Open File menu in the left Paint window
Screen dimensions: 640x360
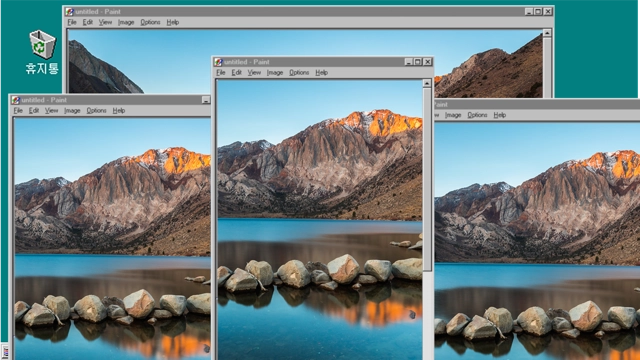coord(18,110)
